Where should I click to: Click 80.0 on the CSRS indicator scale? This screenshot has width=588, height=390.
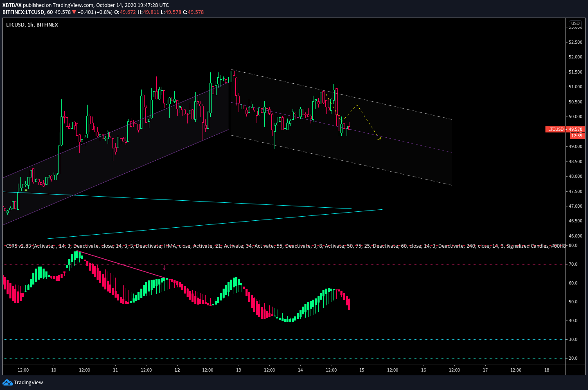pos(573,246)
